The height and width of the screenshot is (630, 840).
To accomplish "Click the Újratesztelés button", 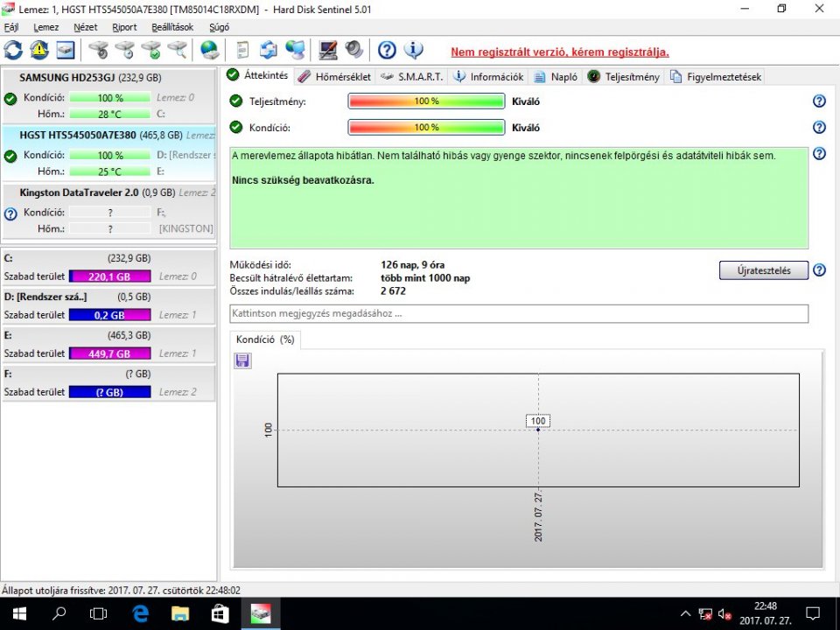I will pos(763,270).
